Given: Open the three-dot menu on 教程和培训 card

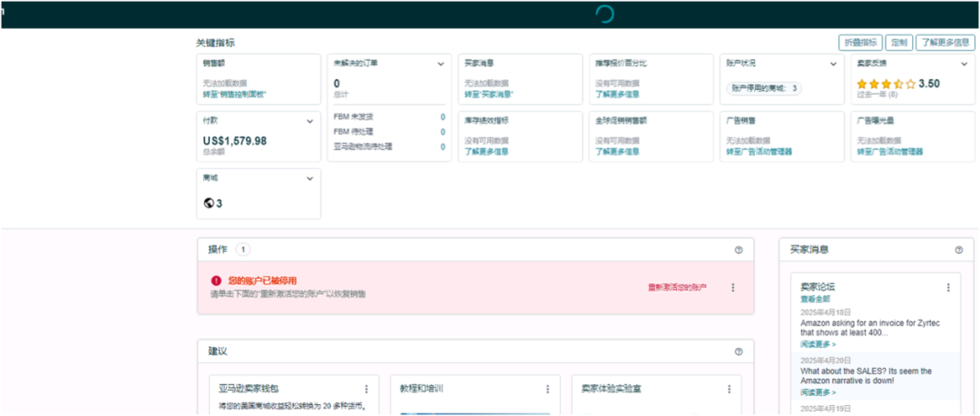Looking at the screenshot, I should tap(547, 389).
